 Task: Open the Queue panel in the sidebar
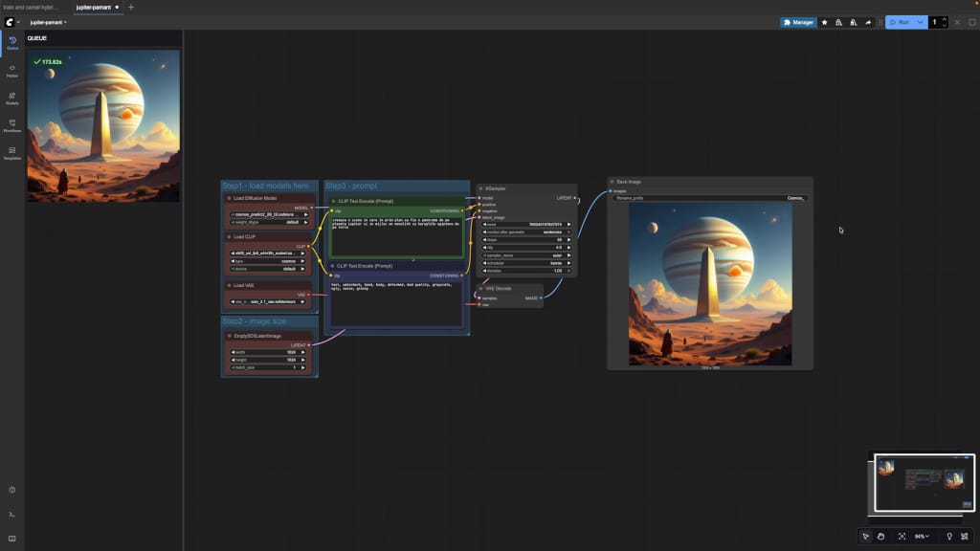(12, 42)
